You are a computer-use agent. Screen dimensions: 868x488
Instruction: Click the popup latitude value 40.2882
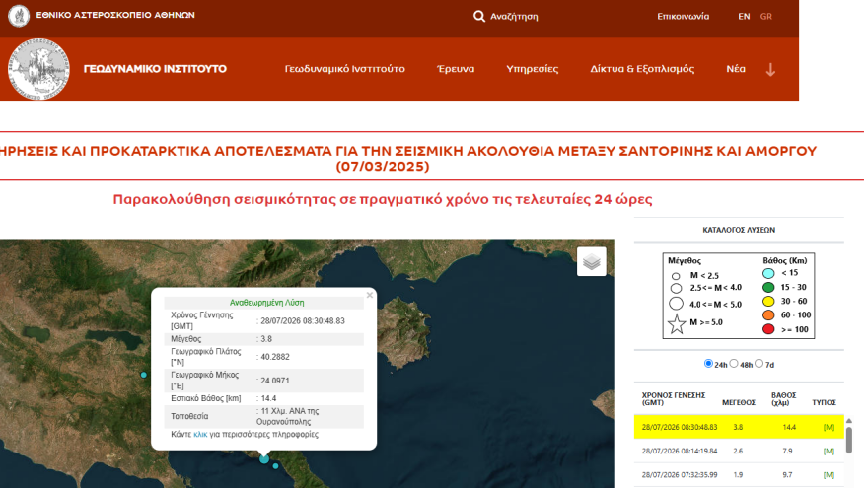[x=275, y=357]
